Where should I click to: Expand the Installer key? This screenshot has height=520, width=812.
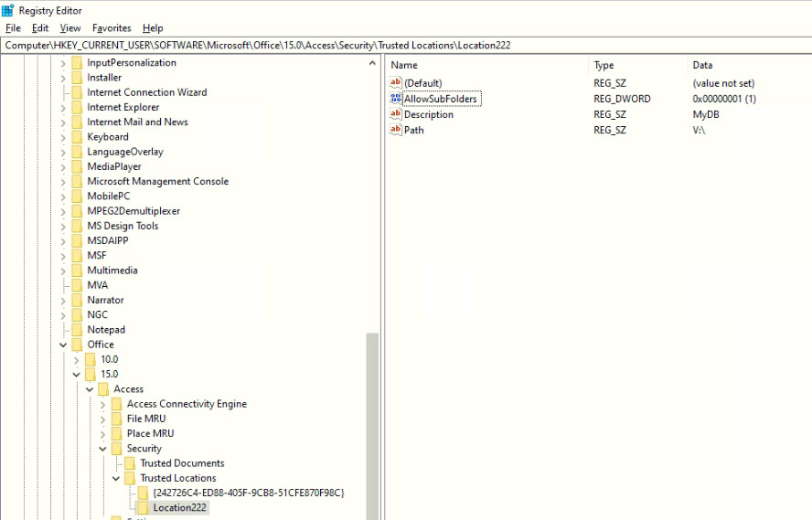[63, 78]
